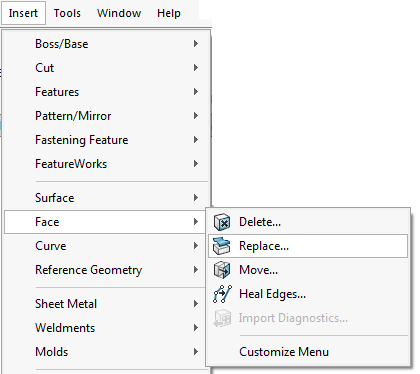The height and width of the screenshot is (374, 420).
Task: Open the Window menu
Action: [x=119, y=13]
